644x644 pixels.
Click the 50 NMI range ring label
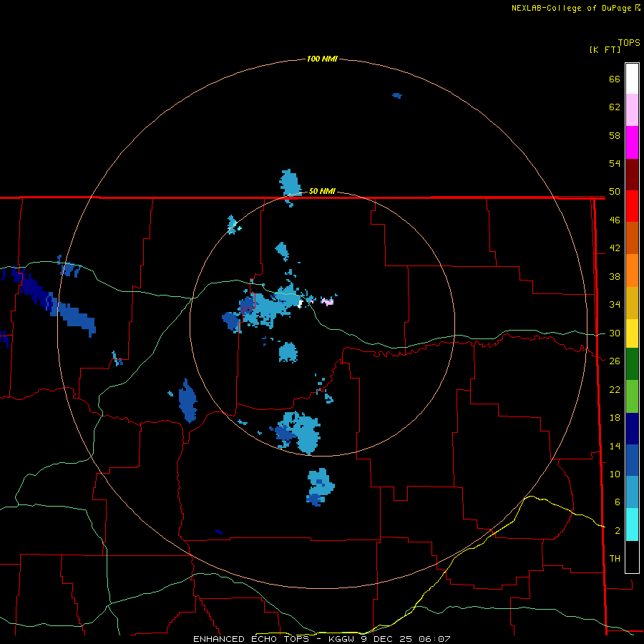(x=321, y=191)
